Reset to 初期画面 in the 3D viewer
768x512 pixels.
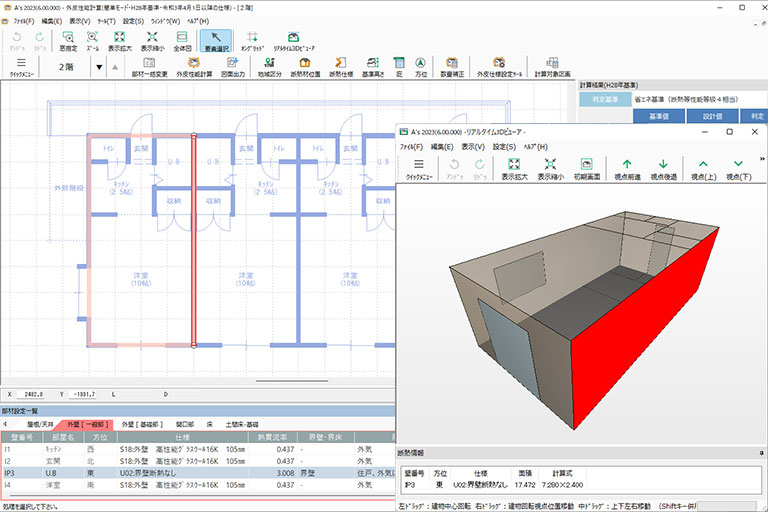[587, 169]
